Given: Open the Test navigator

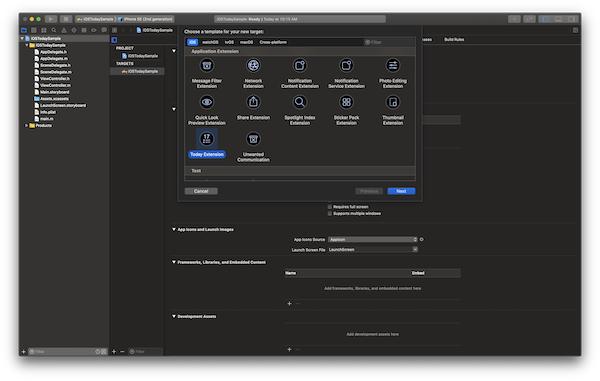Looking at the screenshot, I should click(74, 30).
